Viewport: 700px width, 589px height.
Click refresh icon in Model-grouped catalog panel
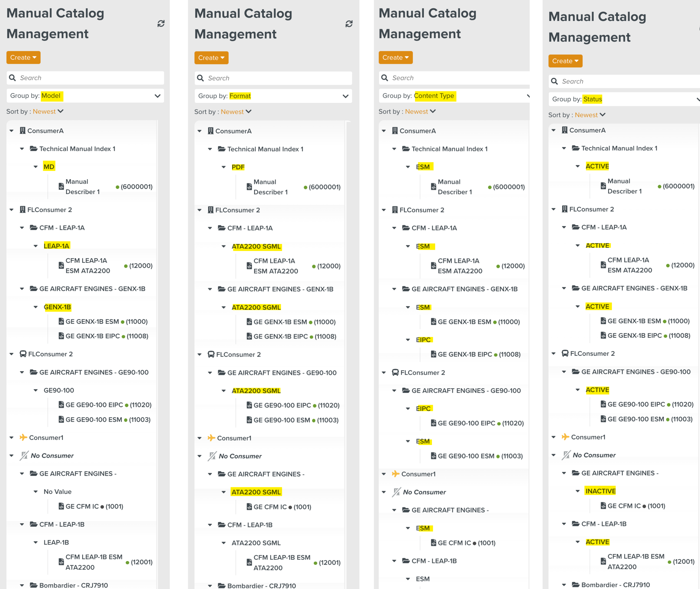[161, 23]
